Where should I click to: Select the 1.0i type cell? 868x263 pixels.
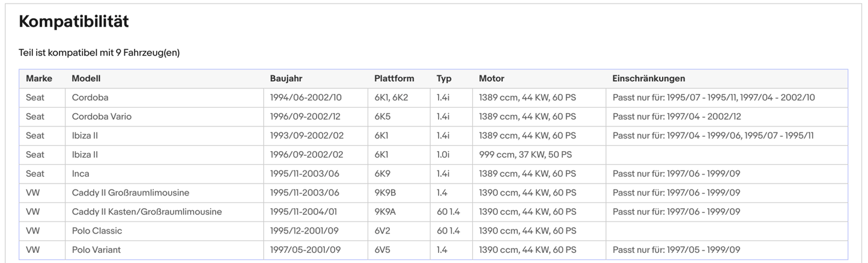(x=443, y=155)
